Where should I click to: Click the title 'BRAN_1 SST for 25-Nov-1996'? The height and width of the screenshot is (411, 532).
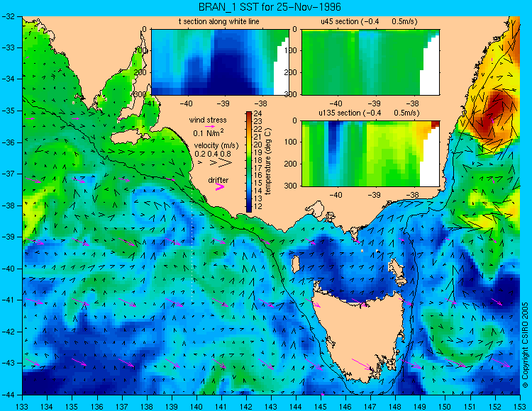(x=270, y=7)
